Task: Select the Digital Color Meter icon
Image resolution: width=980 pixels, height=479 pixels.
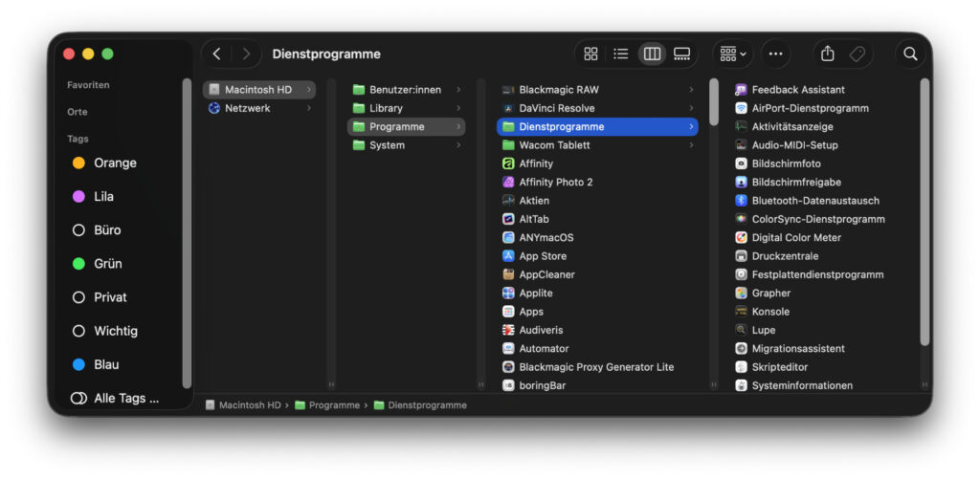Action: coord(741,238)
